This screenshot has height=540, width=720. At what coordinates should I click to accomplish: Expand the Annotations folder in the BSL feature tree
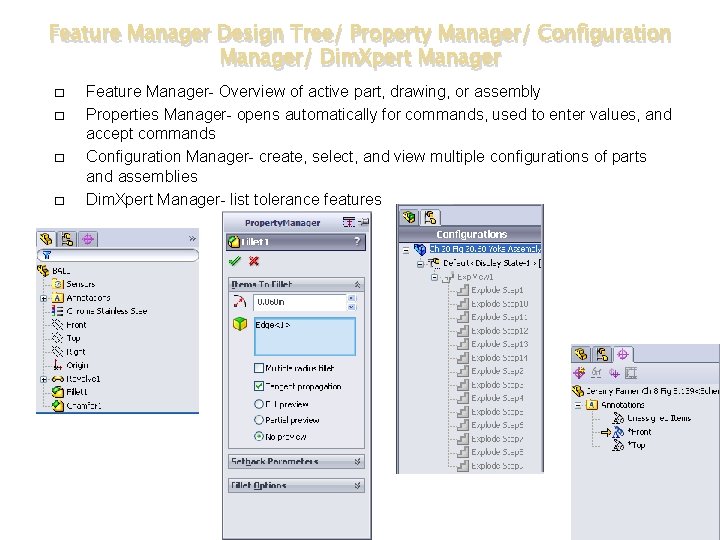(x=44, y=298)
